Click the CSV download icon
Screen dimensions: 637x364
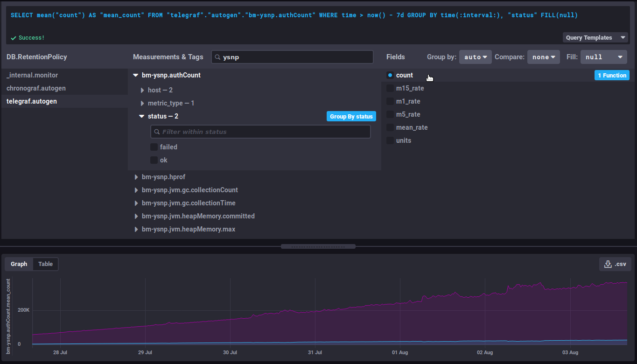608,264
